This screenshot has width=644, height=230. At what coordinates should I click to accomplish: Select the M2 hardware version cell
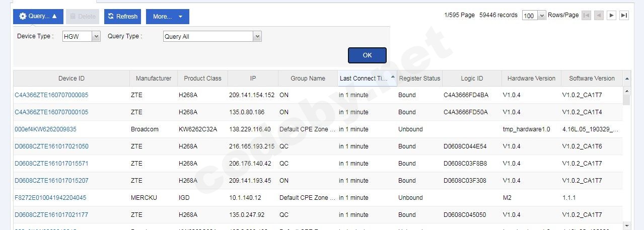(x=507, y=198)
